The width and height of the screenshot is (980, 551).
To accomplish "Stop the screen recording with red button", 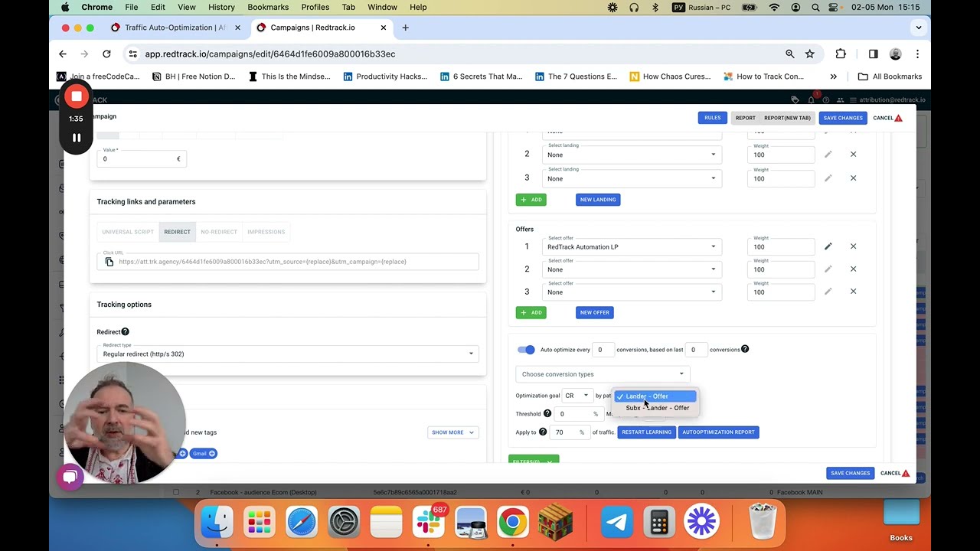I will pyautogui.click(x=77, y=96).
